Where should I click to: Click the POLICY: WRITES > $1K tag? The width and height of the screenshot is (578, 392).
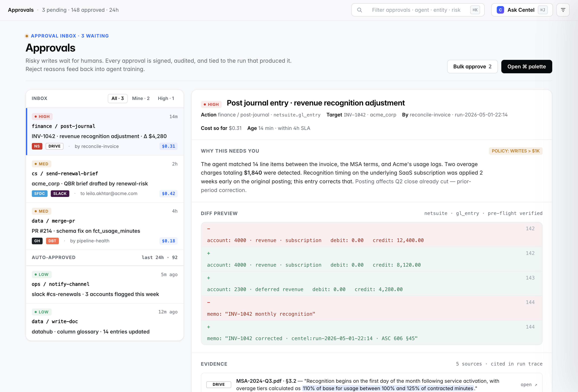click(x=516, y=151)
